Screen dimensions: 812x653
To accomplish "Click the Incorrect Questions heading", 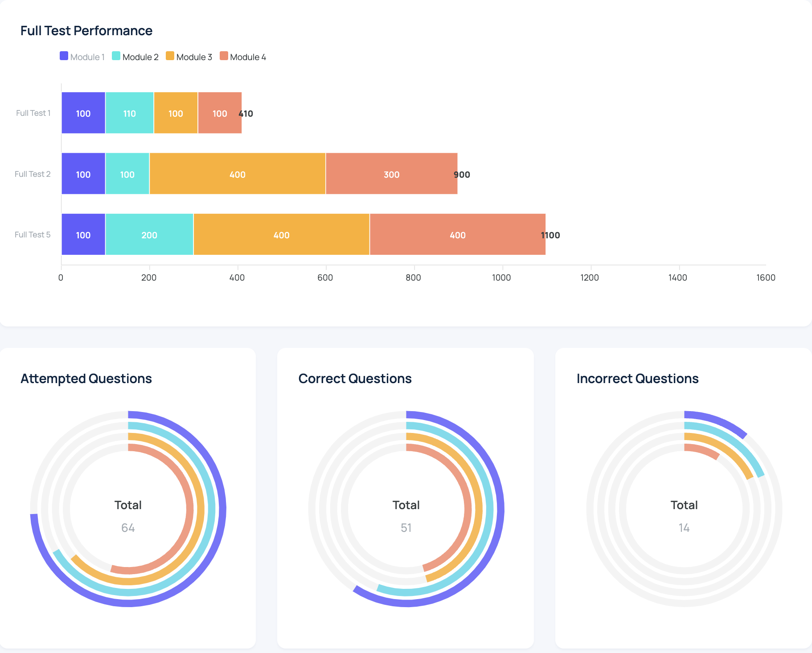I will click(637, 379).
